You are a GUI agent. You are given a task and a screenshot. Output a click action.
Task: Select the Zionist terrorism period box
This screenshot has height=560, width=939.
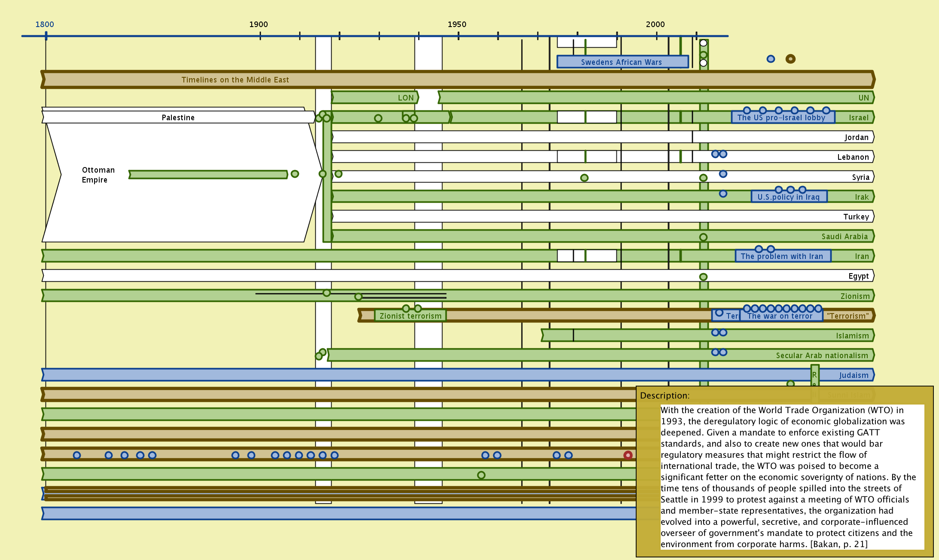(x=410, y=316)
